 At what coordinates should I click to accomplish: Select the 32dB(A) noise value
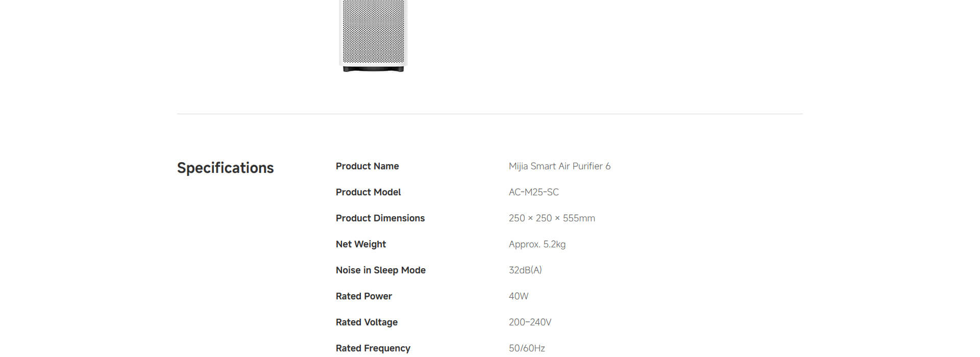tap(525, 270)
